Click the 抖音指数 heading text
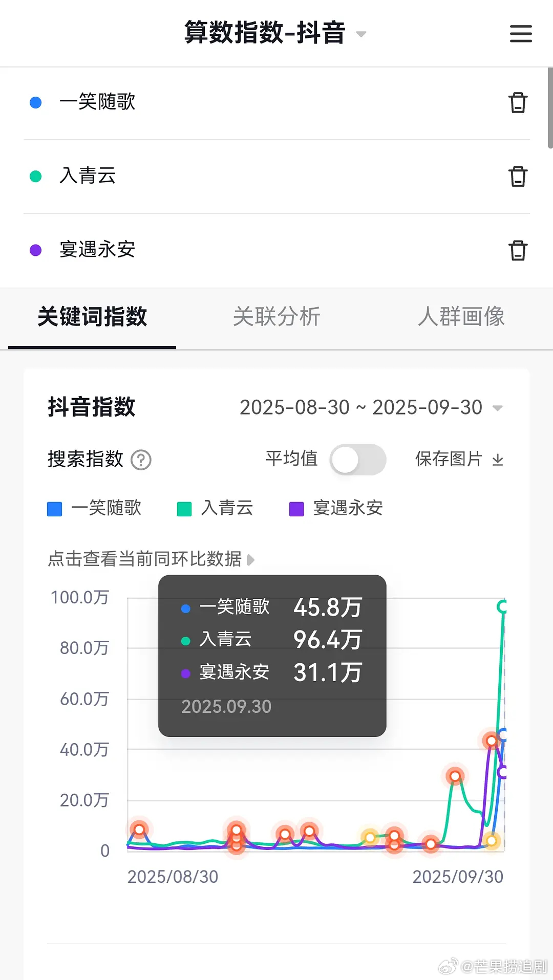Viewport: 553px width, 980px height. [92, 407]
